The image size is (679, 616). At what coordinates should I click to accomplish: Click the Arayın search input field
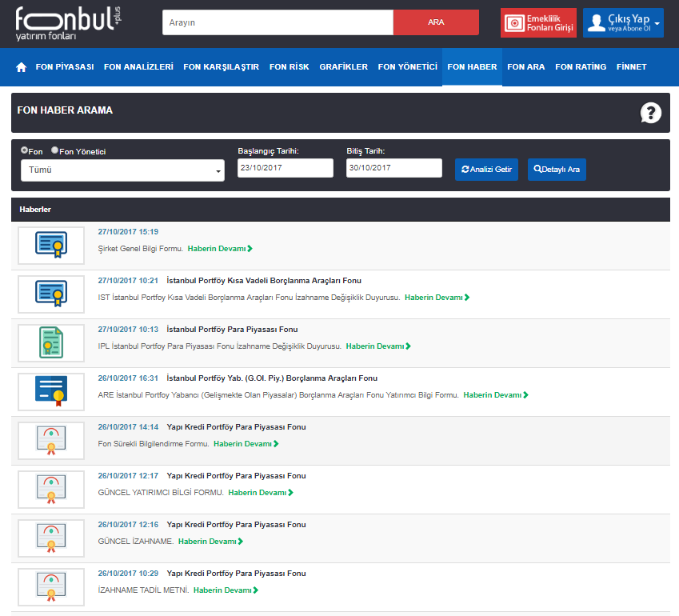278,22
